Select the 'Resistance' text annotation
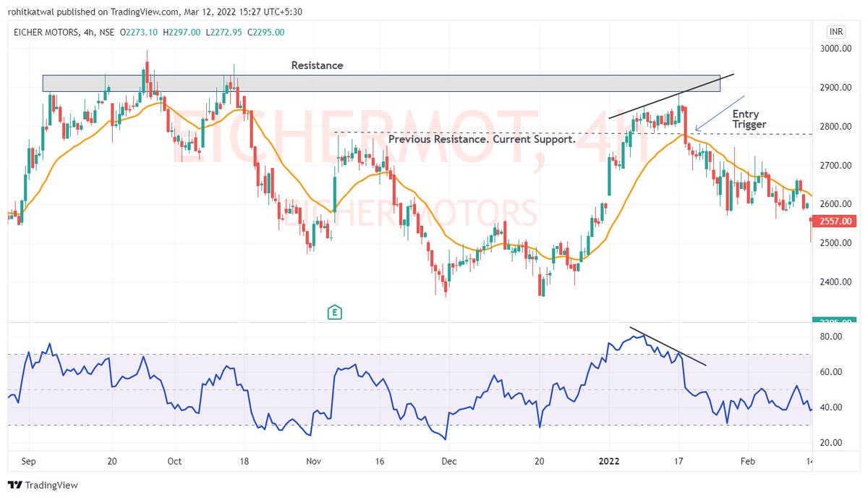The height and width of the screenshot is (498, 868). pos(317,65)
